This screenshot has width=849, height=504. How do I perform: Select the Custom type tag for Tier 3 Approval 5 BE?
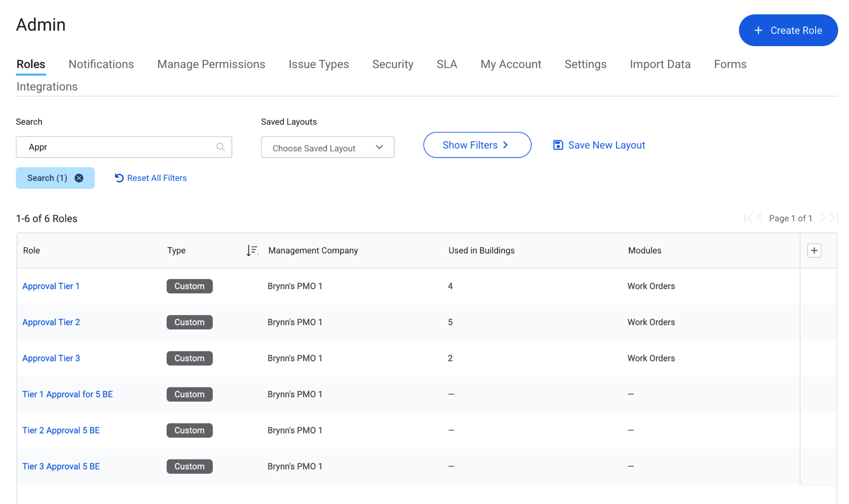pyautogui.click(x=189, y=466)
